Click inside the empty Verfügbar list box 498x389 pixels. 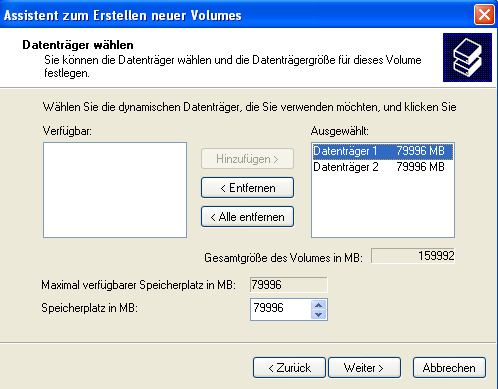115,190
